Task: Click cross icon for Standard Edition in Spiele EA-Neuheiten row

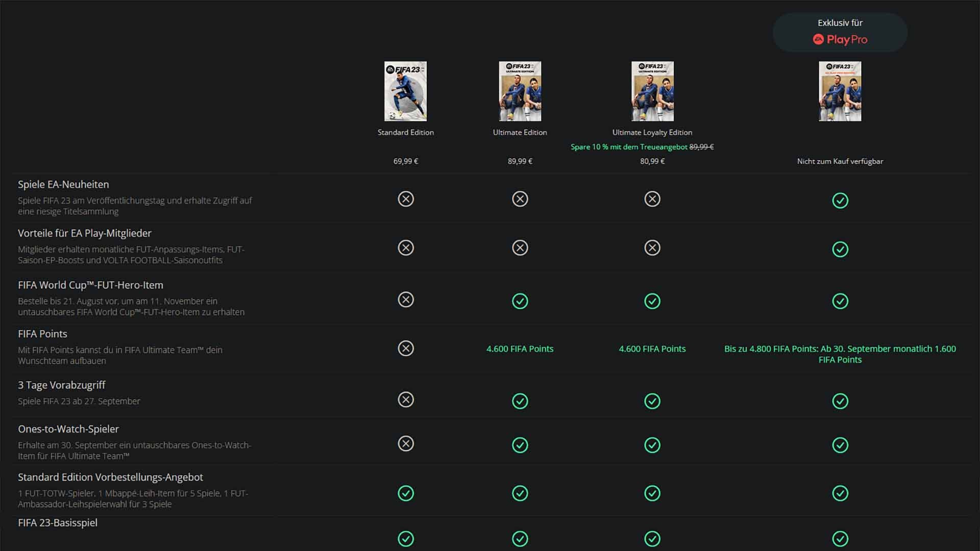Action: (406, 199)
